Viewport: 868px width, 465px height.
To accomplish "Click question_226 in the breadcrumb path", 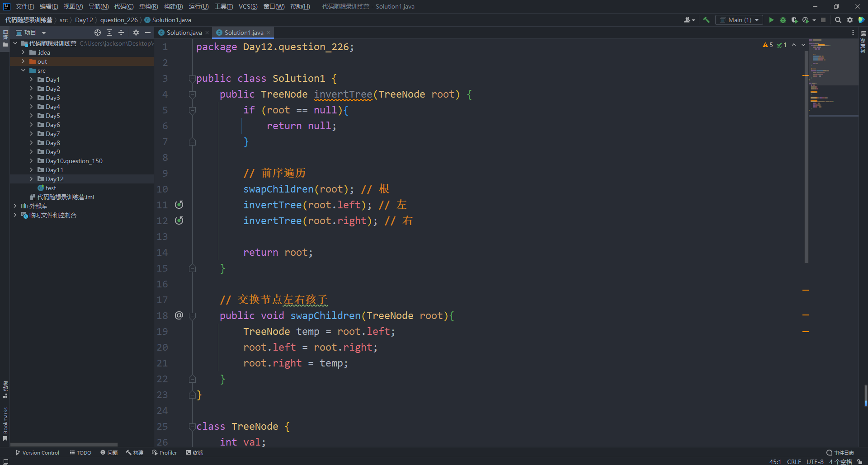I will coord(119,20).
